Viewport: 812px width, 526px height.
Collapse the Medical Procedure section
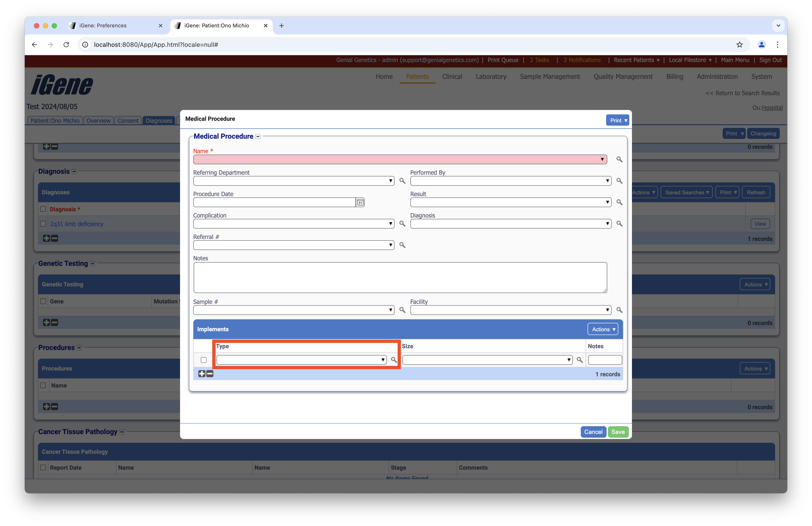coord(258,136)
